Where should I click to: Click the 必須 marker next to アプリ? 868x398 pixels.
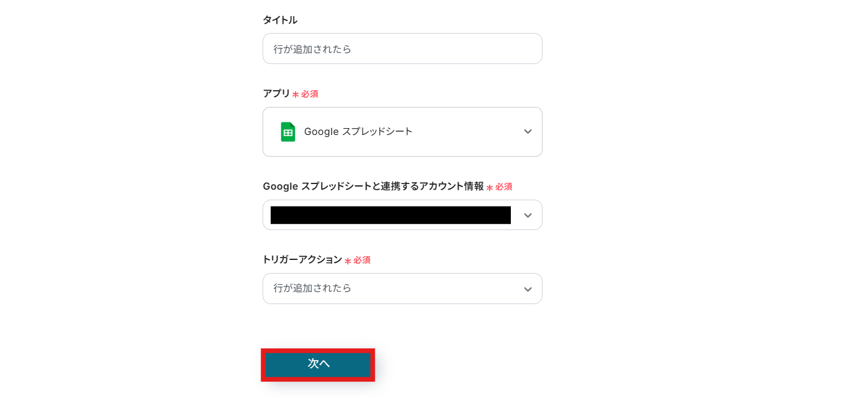click(310, 94)
